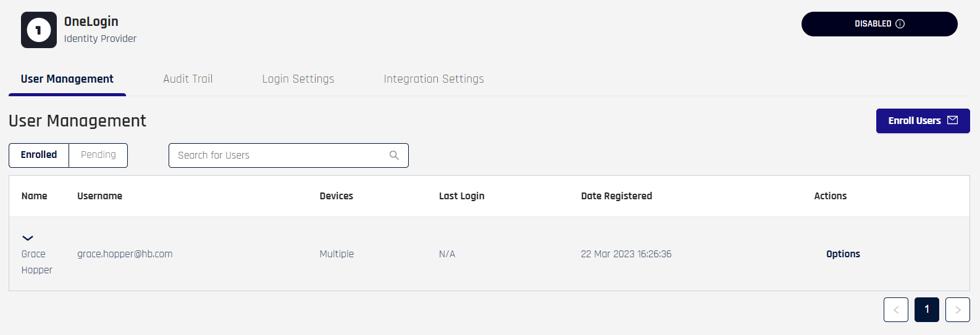Expand Grace Hopper row chevron
Image resolution: width=980 pixels, height=335 pixels.
point(28,238)
